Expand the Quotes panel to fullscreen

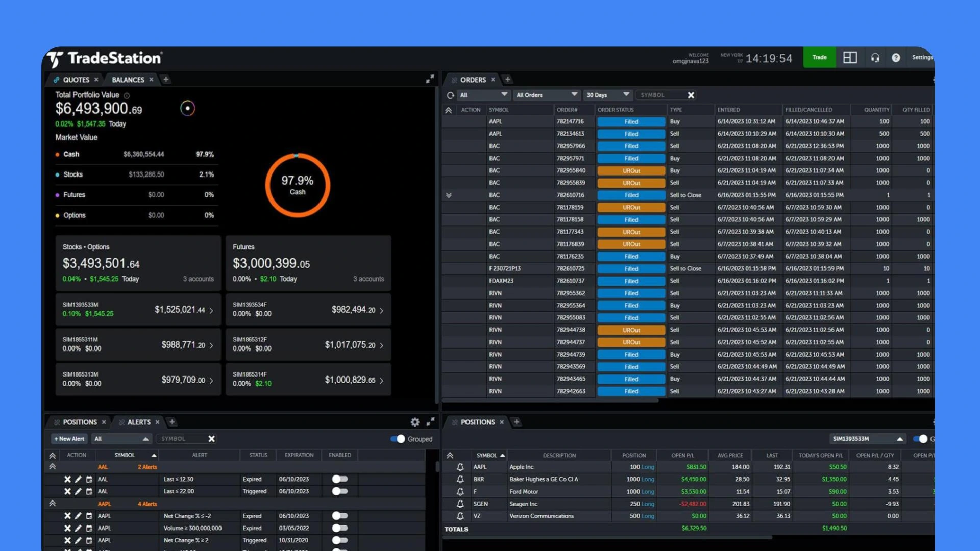coord(430,79)
